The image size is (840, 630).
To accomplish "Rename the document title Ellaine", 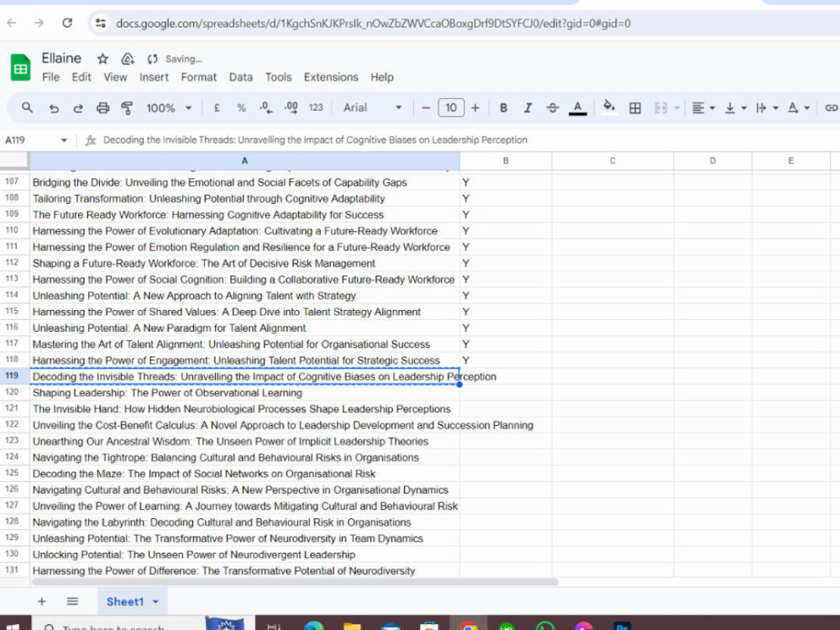I will (x=61, y=59).
